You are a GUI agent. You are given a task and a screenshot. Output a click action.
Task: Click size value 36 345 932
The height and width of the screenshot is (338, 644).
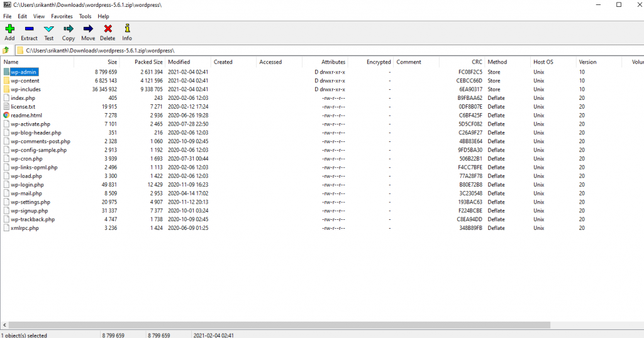[x=104, y=89]
